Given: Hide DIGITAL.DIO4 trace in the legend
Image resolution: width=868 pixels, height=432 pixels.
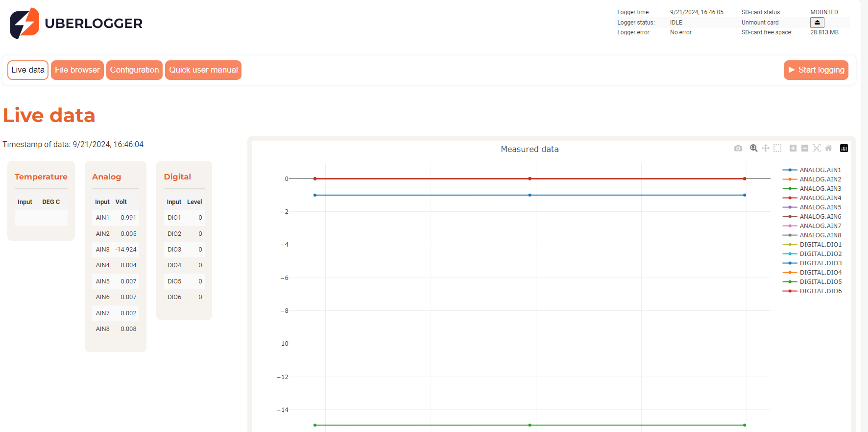Looking at the screenshot, I should coord(812,273).
